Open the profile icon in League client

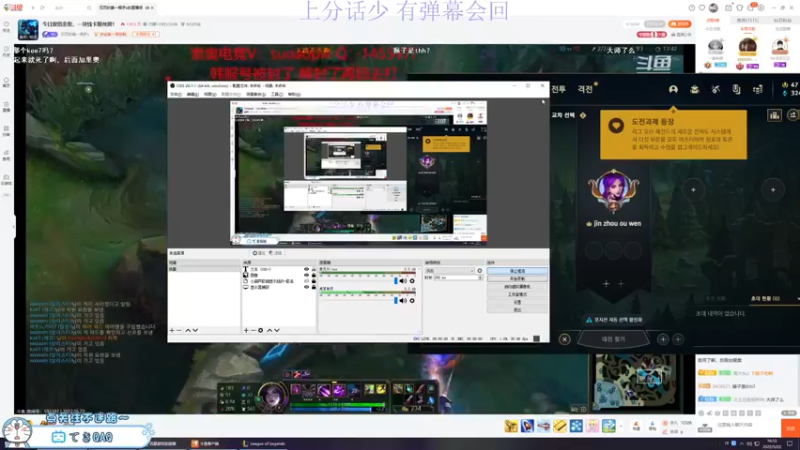[673, 89]
